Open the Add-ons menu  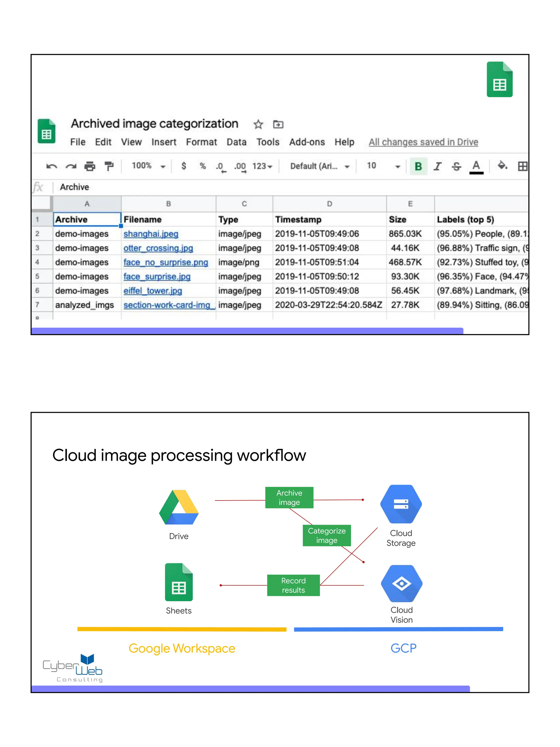tap(307, 142)
